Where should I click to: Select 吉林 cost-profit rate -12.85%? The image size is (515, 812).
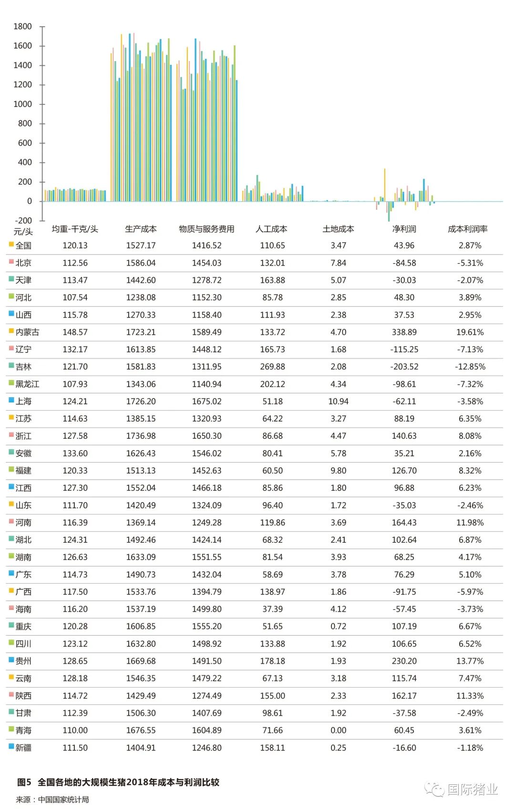point(470,367)
